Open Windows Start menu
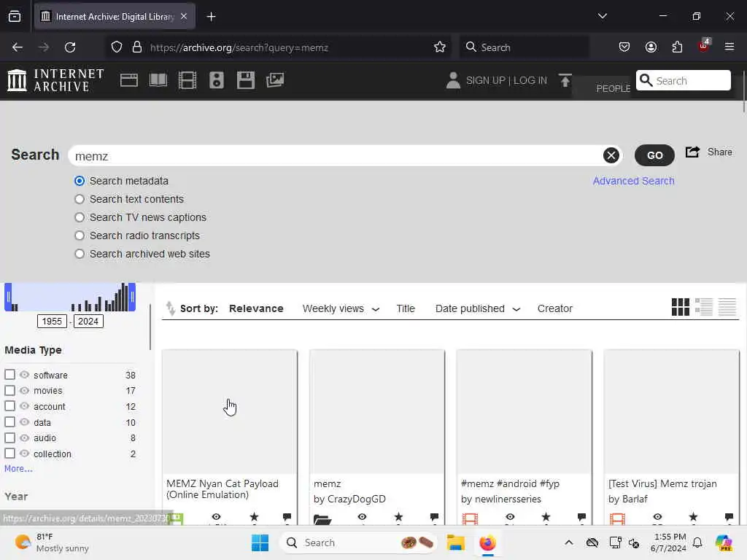 coord(260,542)
